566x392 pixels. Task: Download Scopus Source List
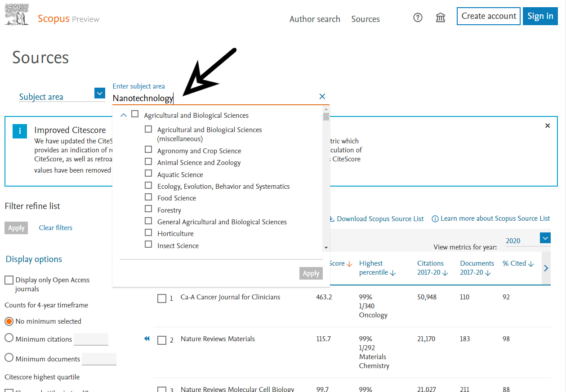pos(376,219)
